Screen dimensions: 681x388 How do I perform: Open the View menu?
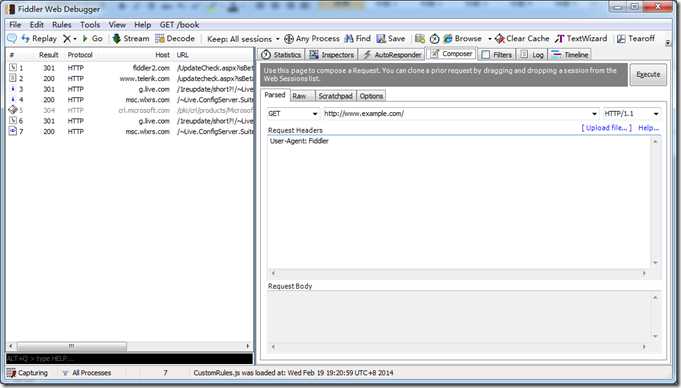(117, 25)
